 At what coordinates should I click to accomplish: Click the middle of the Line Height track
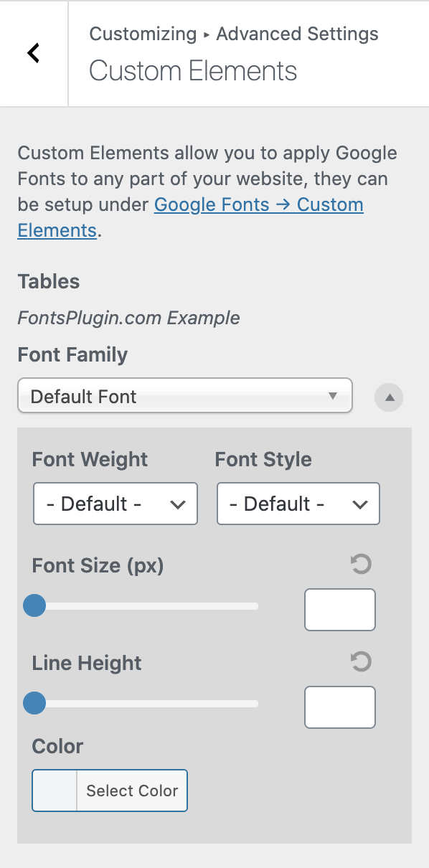click(145, 704)
